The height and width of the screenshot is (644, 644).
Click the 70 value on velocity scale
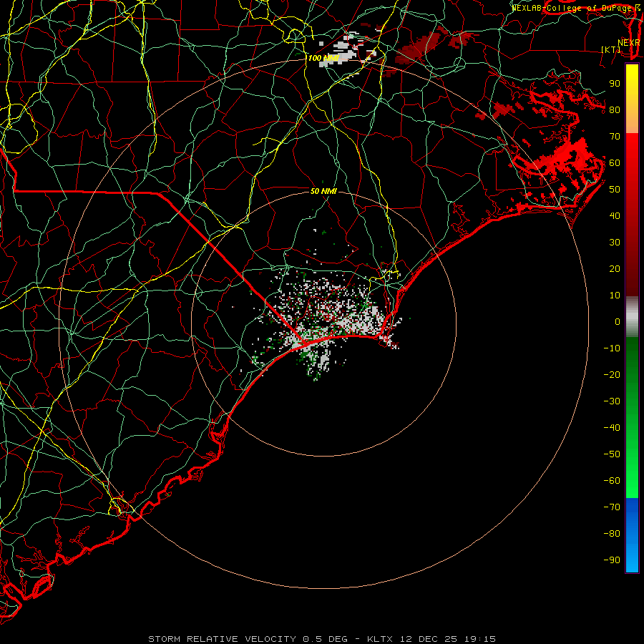[615, 137]
